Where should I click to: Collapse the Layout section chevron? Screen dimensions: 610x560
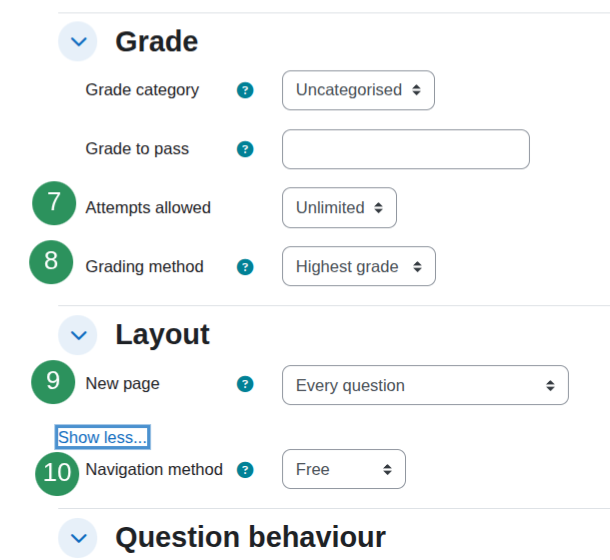coord(78,335)
